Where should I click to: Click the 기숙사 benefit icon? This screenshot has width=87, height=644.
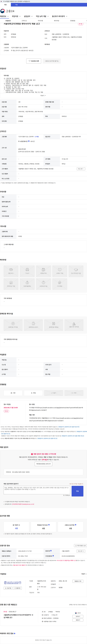[x=27, y=271]
